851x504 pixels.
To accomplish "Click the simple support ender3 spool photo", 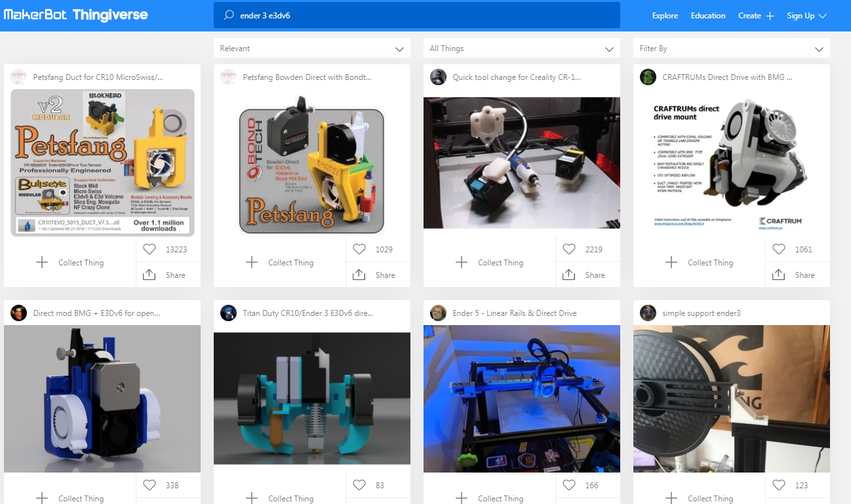I will coord(732,398).
